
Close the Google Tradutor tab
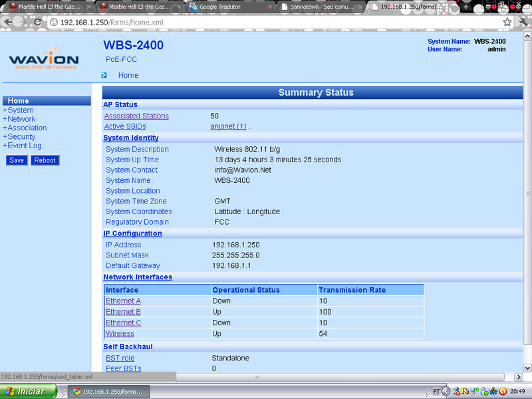coord(270,7)
